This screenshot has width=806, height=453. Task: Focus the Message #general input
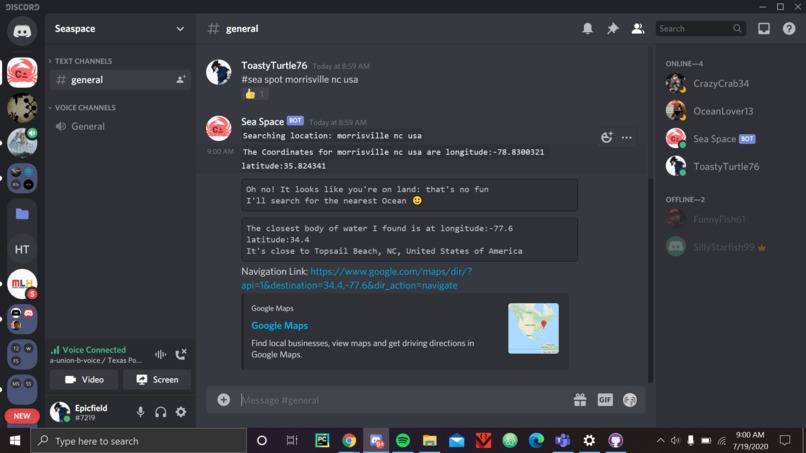tap(404, 400)
